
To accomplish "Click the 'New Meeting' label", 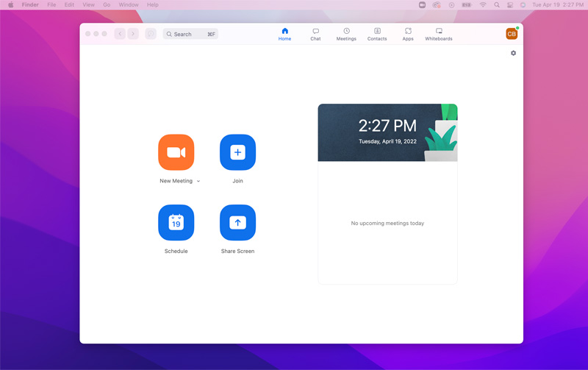I will click(176, 181).
